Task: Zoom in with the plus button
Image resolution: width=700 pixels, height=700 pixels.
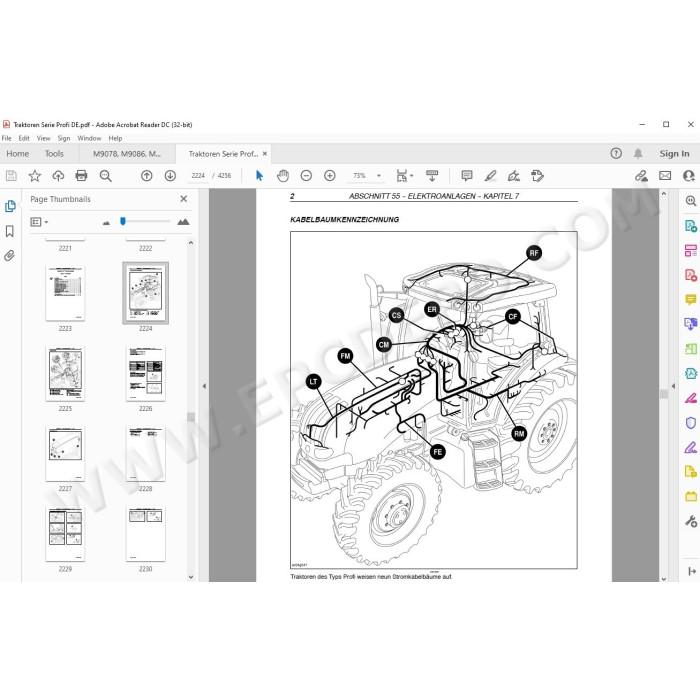Action: point(329,176)
